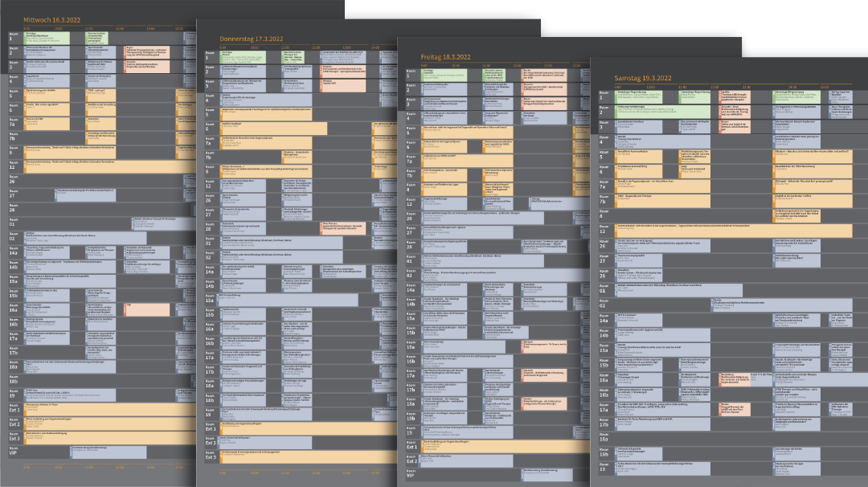The height and width of the screenshot is (487, 868).
Task: Click the 9:00 time marker on Samstag
Action: click(616, 87)
